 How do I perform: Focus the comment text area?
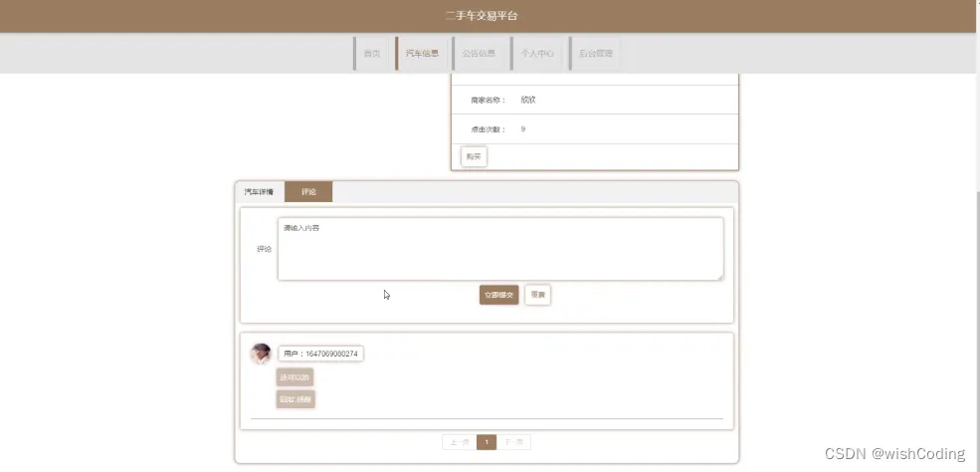pos(500,249)
